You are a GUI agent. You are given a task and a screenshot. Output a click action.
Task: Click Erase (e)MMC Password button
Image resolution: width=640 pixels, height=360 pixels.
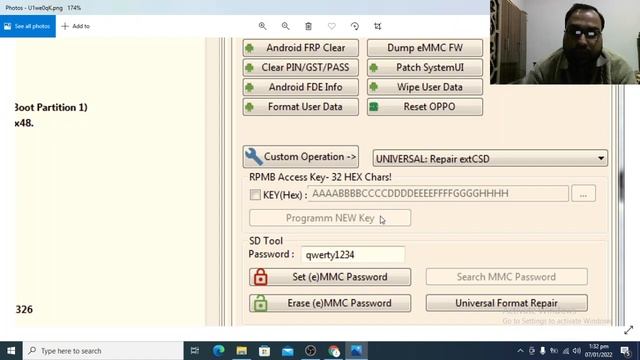(330, 303)
